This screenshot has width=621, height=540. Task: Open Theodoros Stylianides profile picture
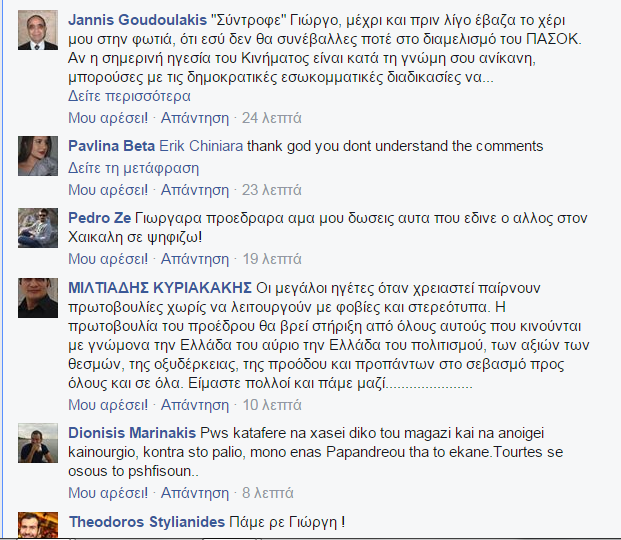click(x=38, y=525)
